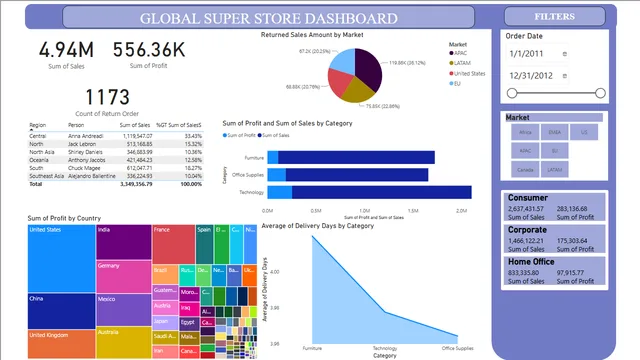Screen dimensions: 640x360
Task: Filter Market slicer by LATAM
Action: click(554, 169)
